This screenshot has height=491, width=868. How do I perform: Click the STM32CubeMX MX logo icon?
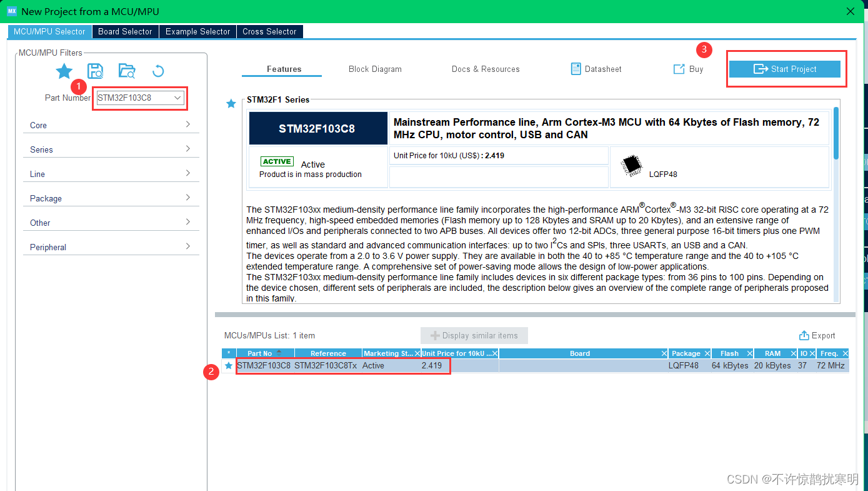(x=12, y=11)
